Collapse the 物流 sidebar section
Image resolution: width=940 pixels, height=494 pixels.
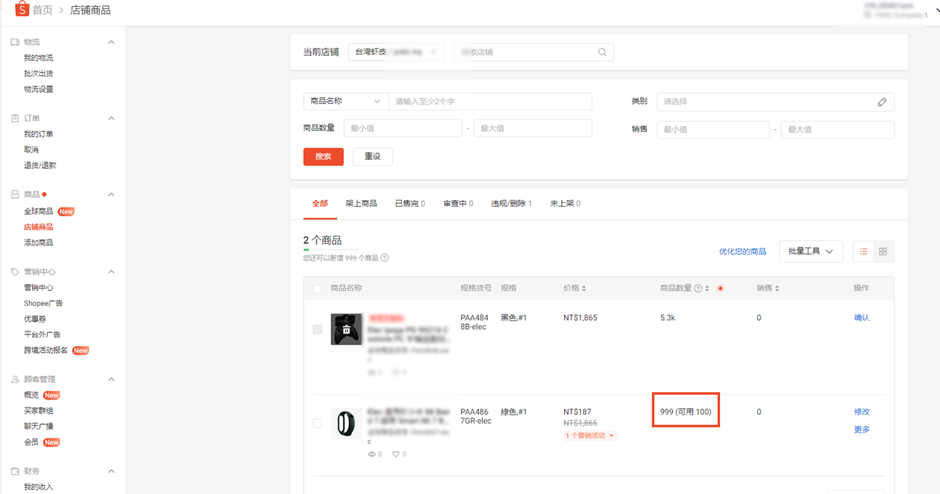[111, 42]
